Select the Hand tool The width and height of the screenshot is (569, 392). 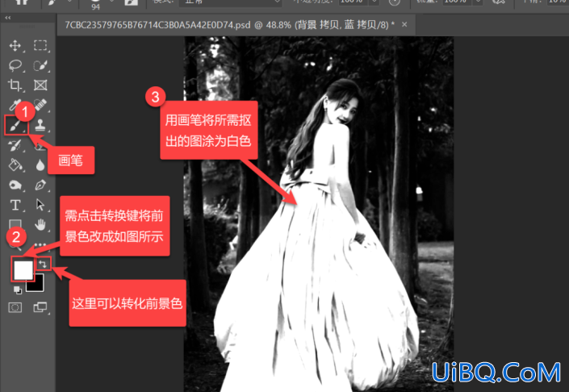click(40, 225)
